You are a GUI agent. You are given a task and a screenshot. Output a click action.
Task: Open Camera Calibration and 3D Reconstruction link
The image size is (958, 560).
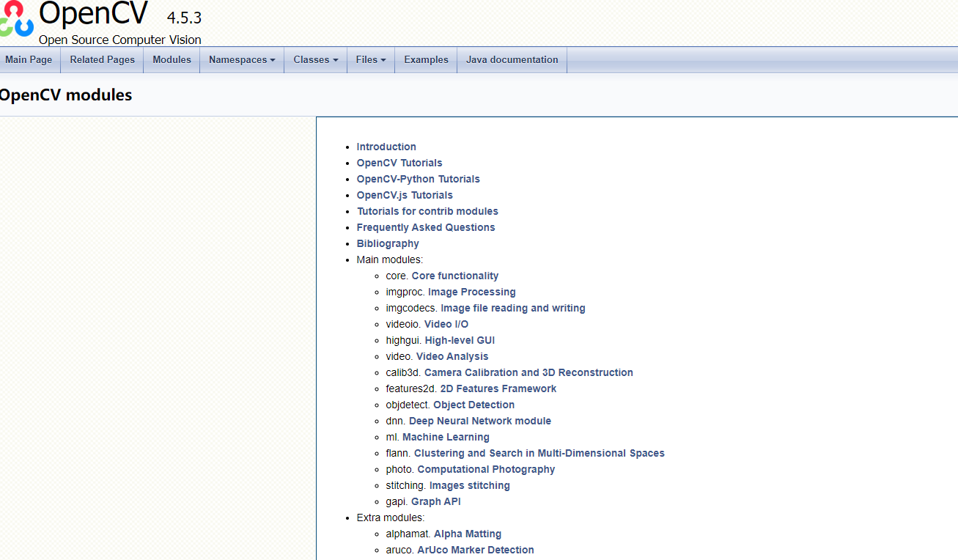click(528, 372)
